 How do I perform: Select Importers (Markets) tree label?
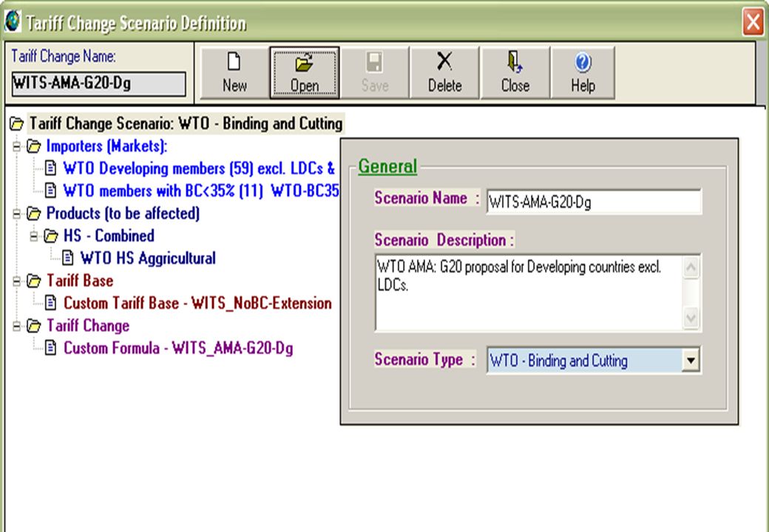[x=107, y=146]
